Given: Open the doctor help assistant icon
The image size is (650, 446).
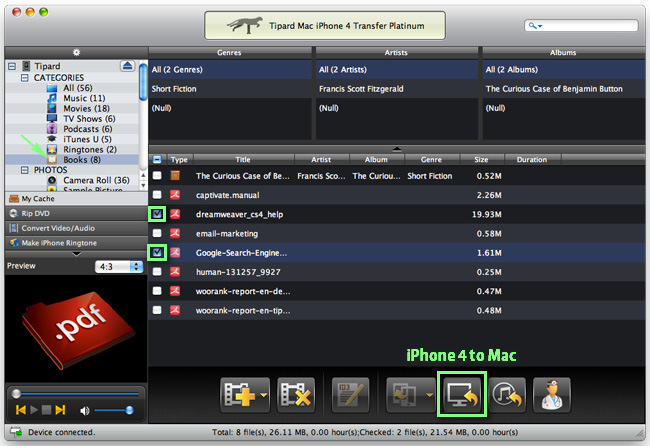Looking at the screenshot, I should click(x=551, y=395).
